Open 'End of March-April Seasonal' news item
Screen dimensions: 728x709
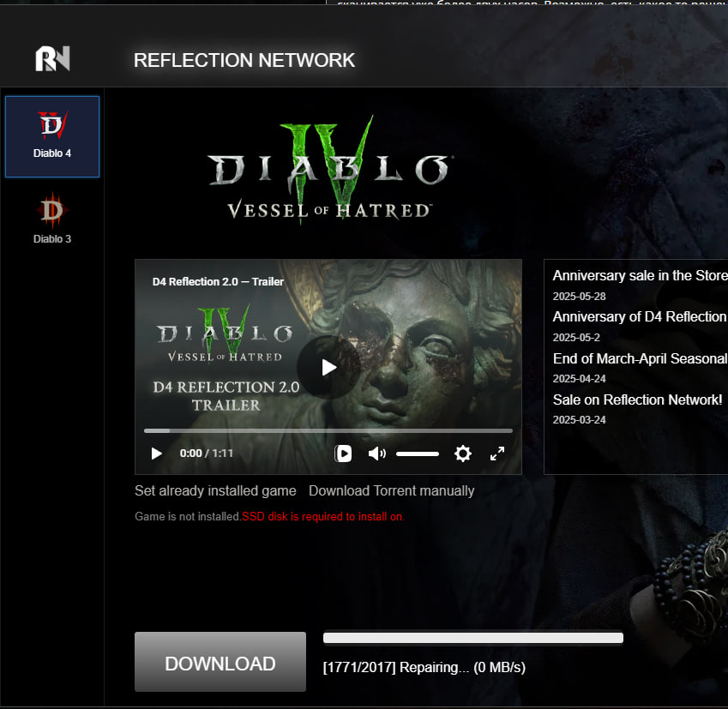pos(640,358)
